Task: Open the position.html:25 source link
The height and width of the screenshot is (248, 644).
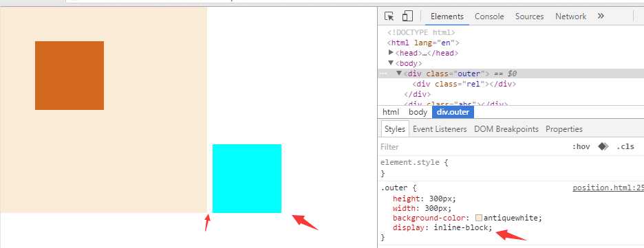Action: coord(608,188)
